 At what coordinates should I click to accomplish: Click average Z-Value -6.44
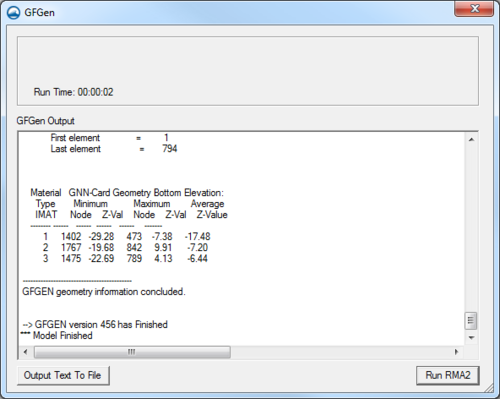197,258
